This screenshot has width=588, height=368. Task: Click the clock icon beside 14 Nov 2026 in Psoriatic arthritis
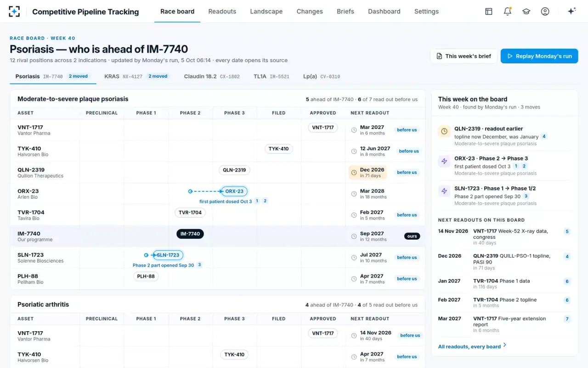click(x=354, y=336)
